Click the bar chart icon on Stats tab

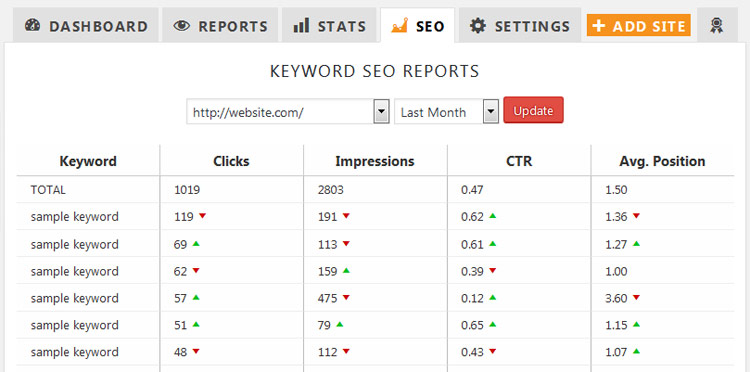301,25
